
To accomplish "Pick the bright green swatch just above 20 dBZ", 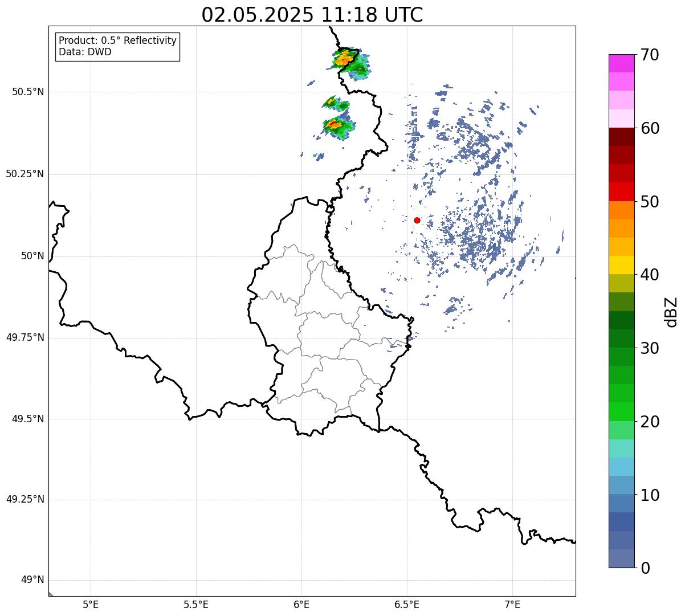I will tap(622, 411).
